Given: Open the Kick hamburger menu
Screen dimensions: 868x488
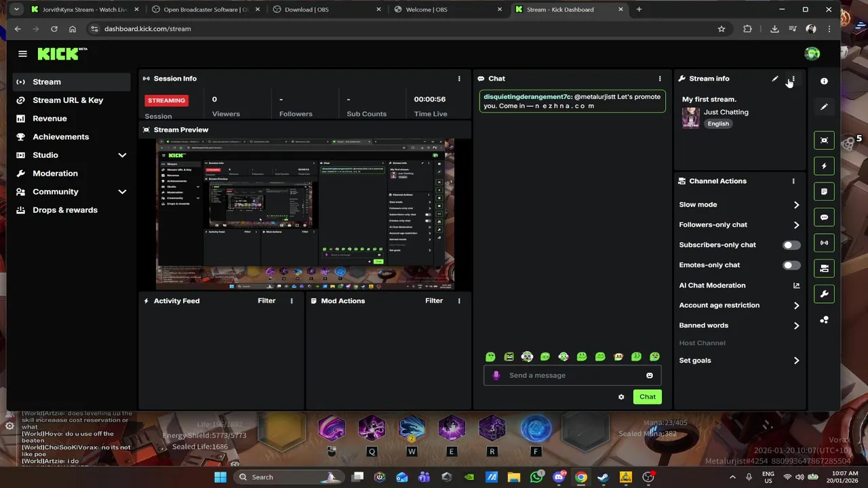Looking at the screenshot, I should click(x=22, y=54).
